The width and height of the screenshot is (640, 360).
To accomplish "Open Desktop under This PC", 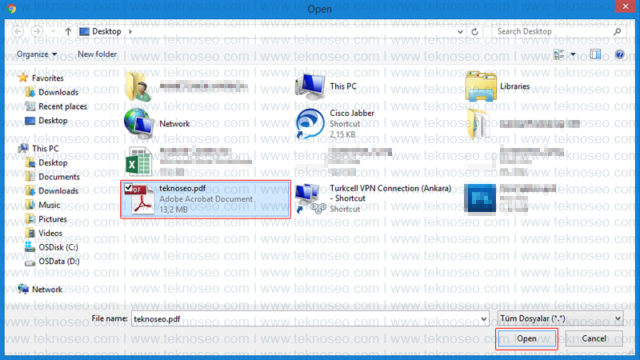I will pos(53,163).
